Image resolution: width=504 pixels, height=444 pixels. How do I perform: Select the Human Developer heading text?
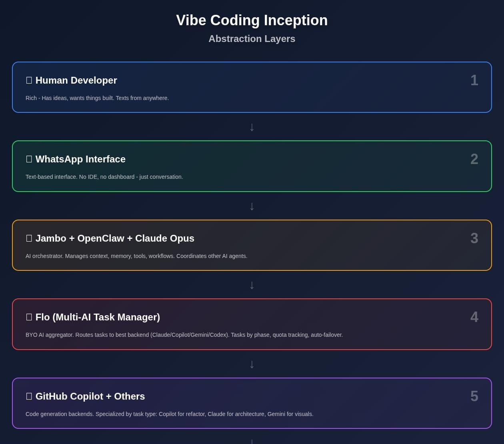coord(76,80)
